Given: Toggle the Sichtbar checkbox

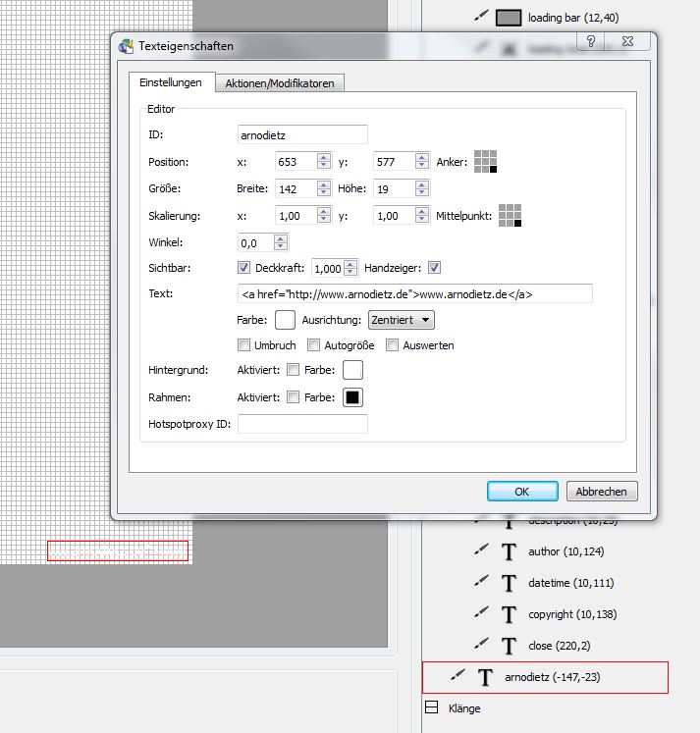Looking at the screenshot, I should [x=244, y=268].
